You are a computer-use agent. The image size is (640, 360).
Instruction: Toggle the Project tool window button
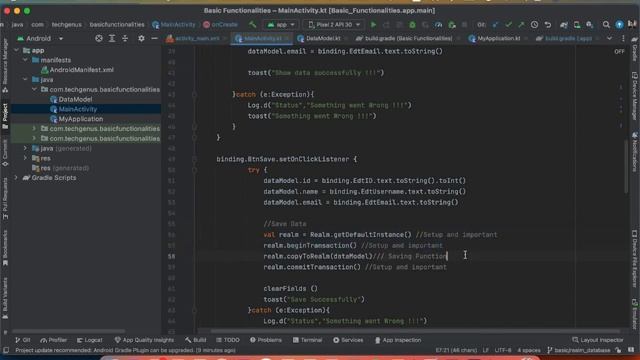click(x=5, y=116)
